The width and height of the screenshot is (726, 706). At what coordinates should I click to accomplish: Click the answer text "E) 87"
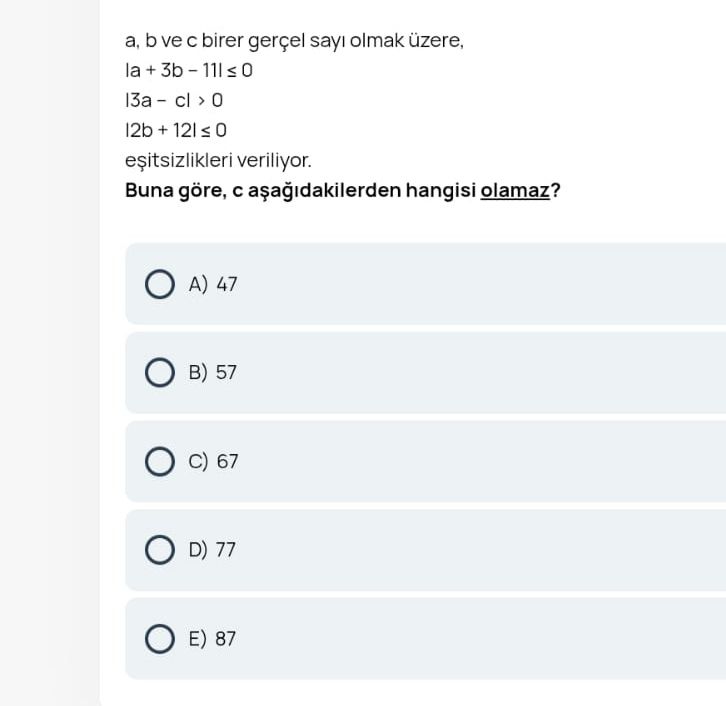[x=213, y=639]
